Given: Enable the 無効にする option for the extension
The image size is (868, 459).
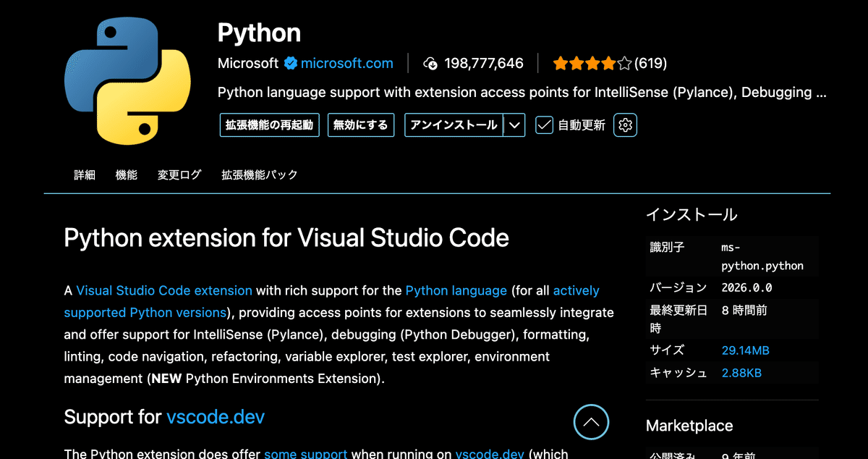Looking at the screenshot, I should [x=360, y=125].
